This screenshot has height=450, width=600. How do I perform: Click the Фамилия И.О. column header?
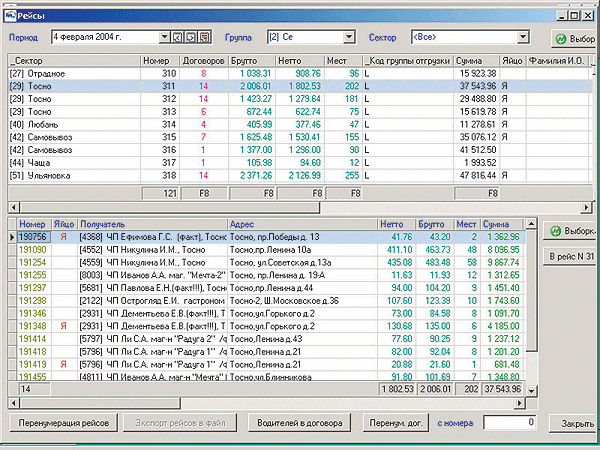point(557,61)
